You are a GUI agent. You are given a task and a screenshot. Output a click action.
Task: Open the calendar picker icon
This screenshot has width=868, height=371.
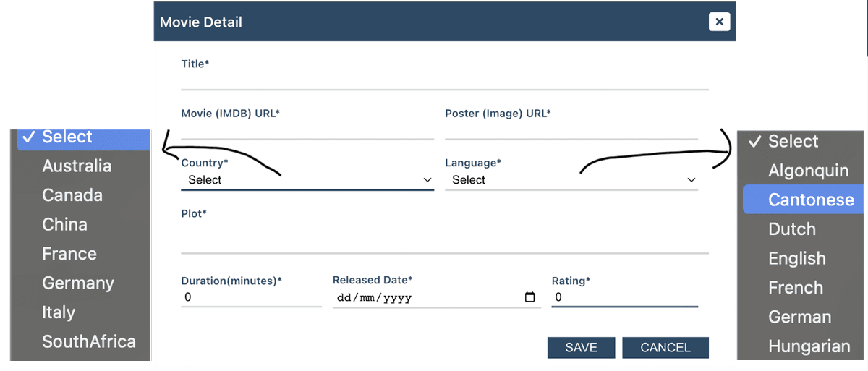(529, 297)
